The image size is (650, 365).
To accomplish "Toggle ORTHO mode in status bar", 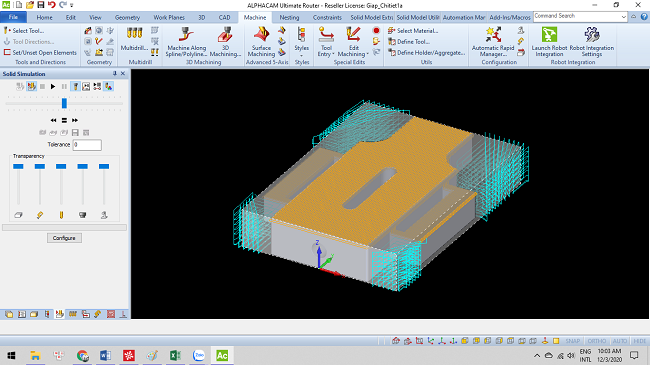I will click(x=597, y=341).
